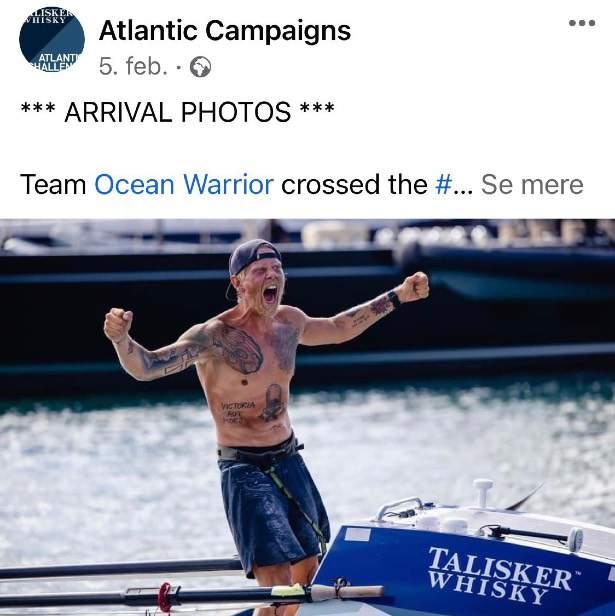Open the post via the 5. feb. timestamp
The width and height of the screenshot is (615, 616).
point(133,66)
